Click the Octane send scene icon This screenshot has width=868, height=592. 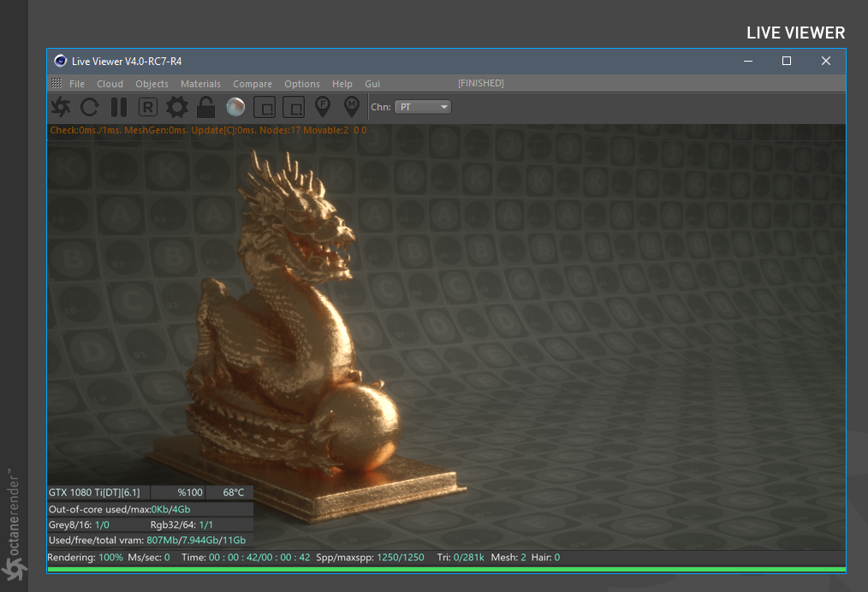coord(61,107)
